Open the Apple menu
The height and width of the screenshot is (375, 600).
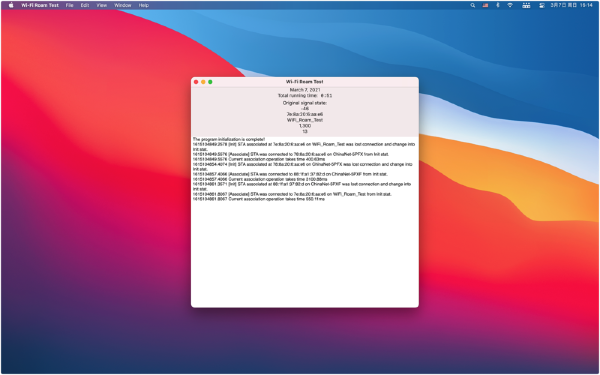pyautogui.click(x=11, y=5)
